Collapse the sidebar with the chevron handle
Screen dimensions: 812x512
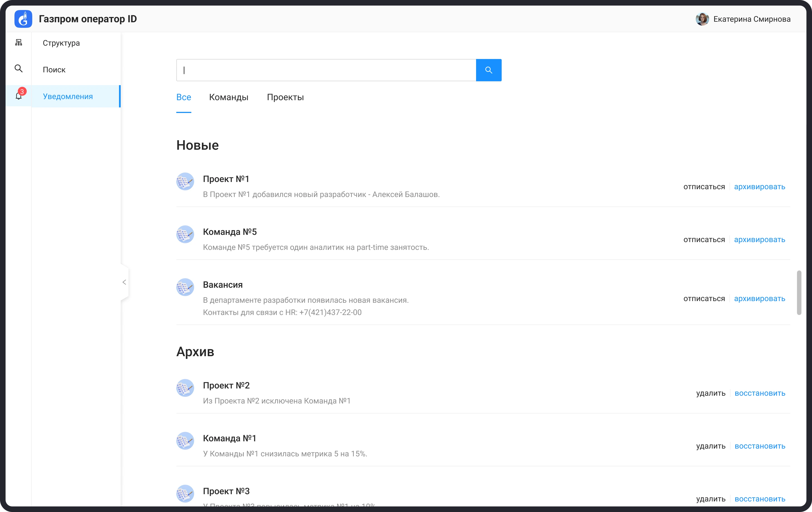pyautogui.click(x=124, y=282)
